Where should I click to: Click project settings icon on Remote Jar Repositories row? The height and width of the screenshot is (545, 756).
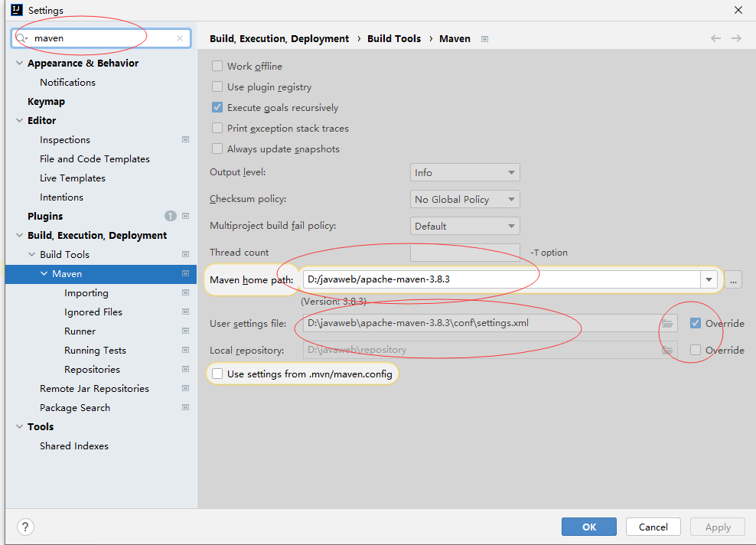pos(185,388)
